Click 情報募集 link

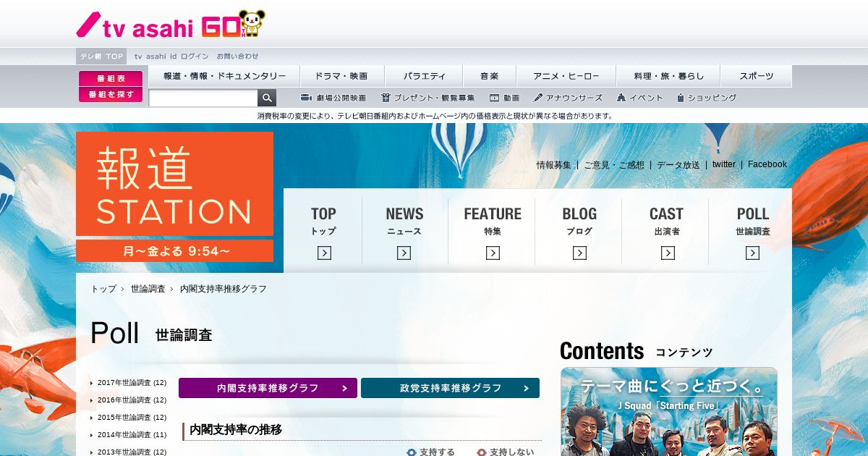click(x=553, y=164)
